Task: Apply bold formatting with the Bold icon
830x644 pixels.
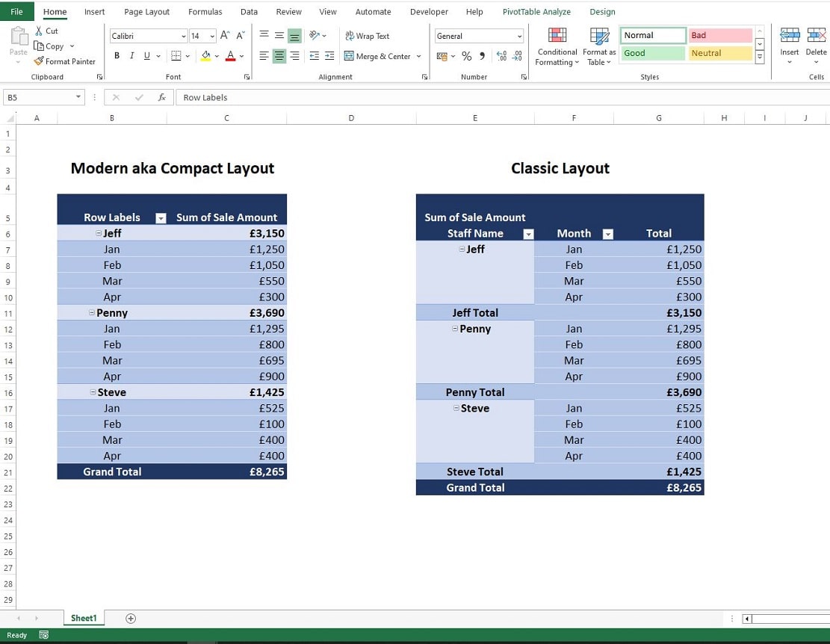Action: pos(117,55)
